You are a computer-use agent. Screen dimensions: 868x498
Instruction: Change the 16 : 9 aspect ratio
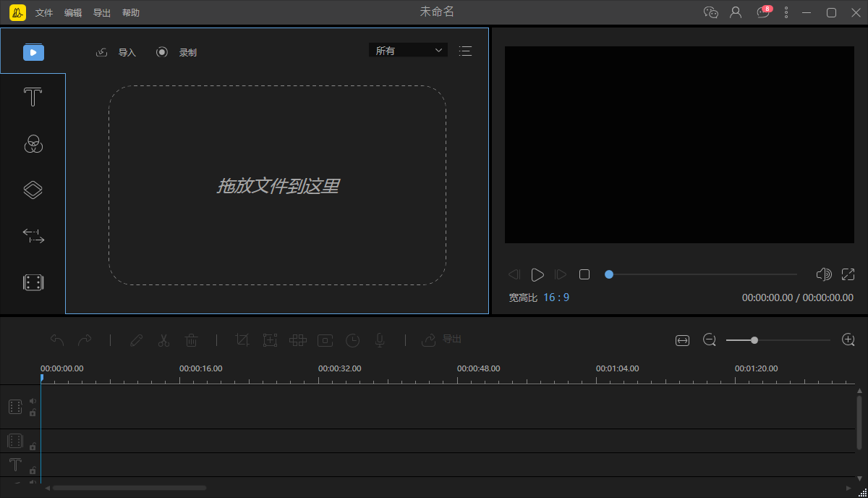click(x=556, y=297)
